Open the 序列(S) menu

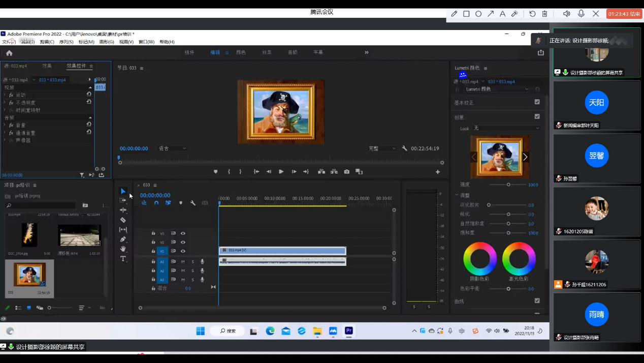(x=66, y=42)
